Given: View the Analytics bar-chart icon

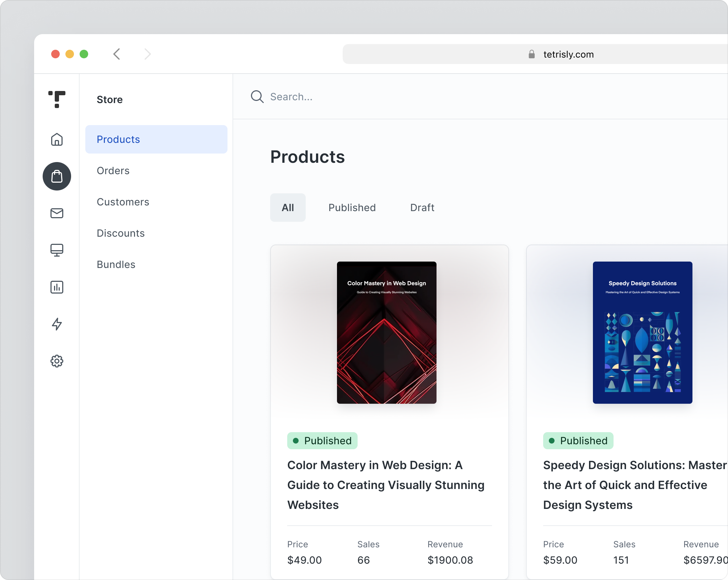Looking at the screenshot, I should click(x=57, y=287).
